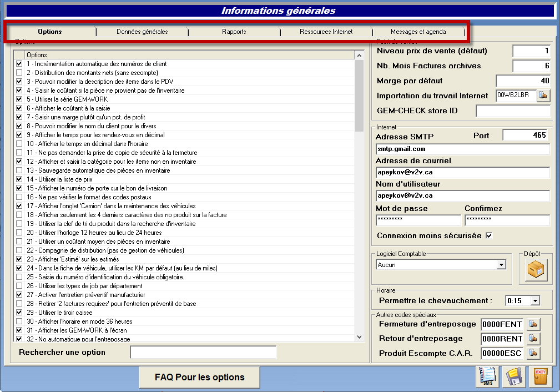The image size is (560, 392).
Task: Click the Fermeture d'entreposage code field
Action: point(502,324)
